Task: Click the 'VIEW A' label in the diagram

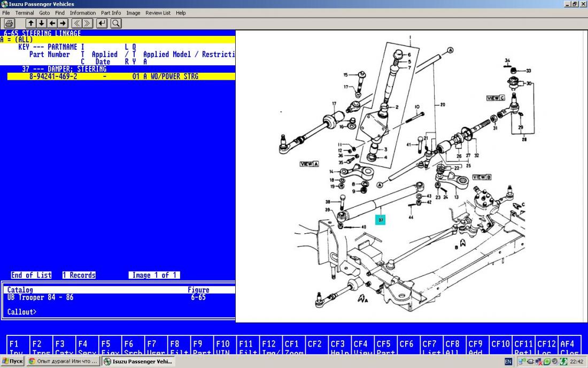Action: tap(310, 164)
